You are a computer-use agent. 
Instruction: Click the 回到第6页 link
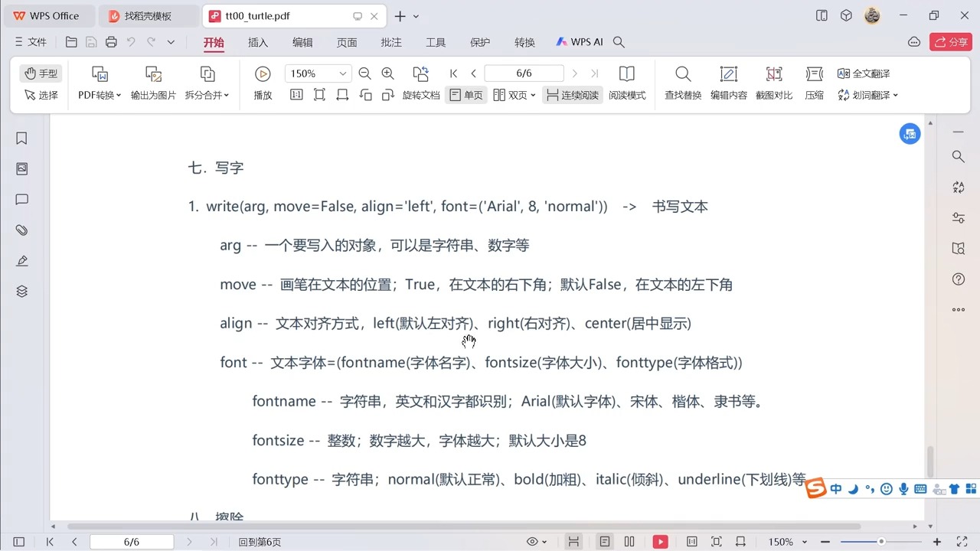pyautogui.click(x=260, y=541)
